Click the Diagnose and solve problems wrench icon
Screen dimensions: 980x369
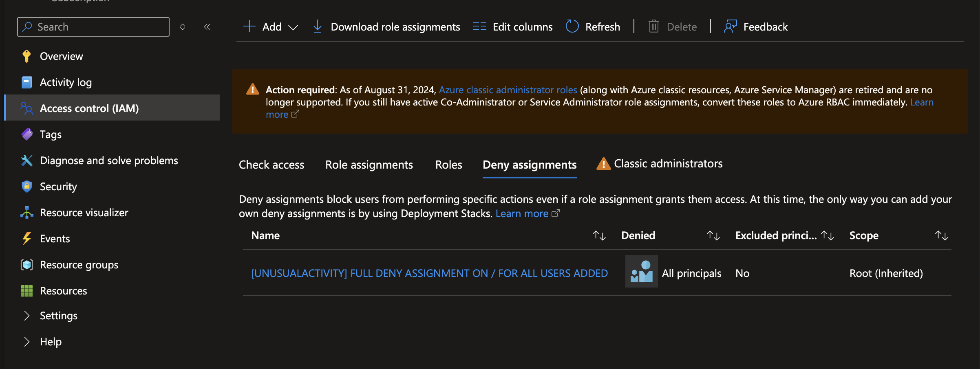pyautogui.click(x=26, y=160)
